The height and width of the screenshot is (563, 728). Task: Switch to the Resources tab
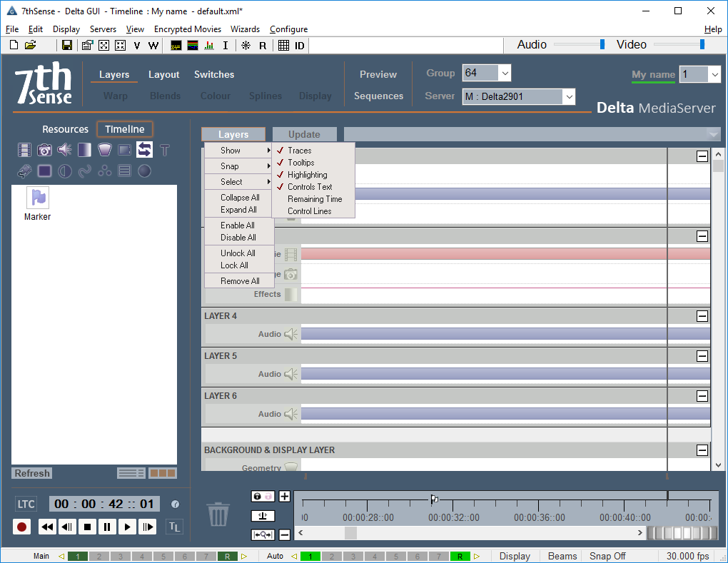pos(65,129)
